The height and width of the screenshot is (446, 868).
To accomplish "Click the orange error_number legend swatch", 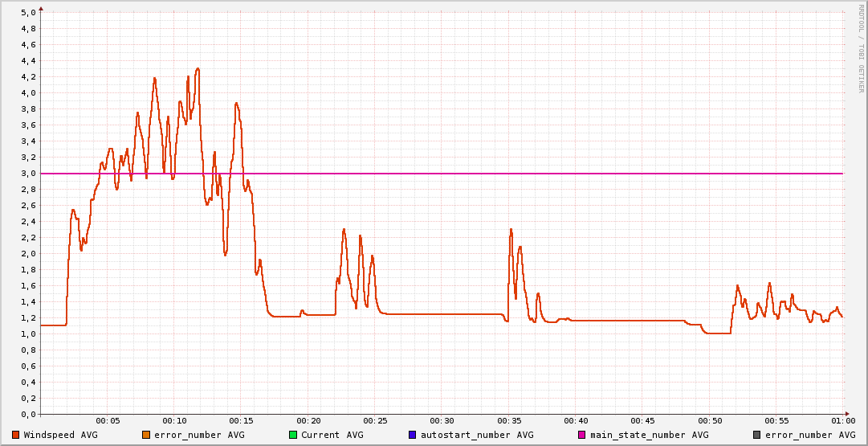I will 146,435.
